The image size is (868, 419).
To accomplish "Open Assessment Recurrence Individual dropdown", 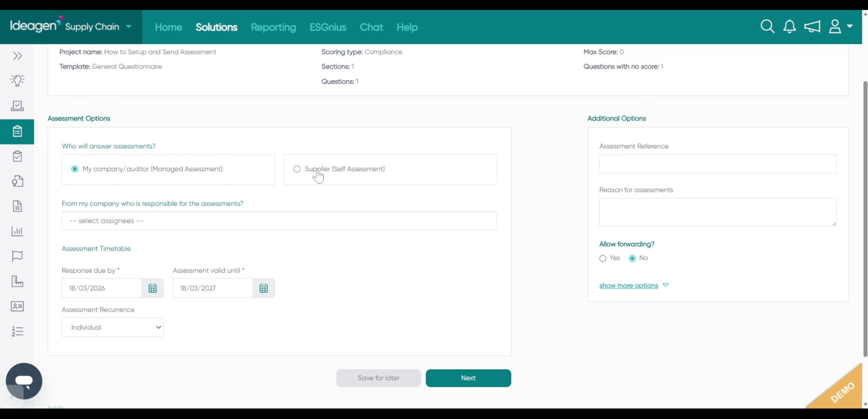I will click(x=113, y=327).
